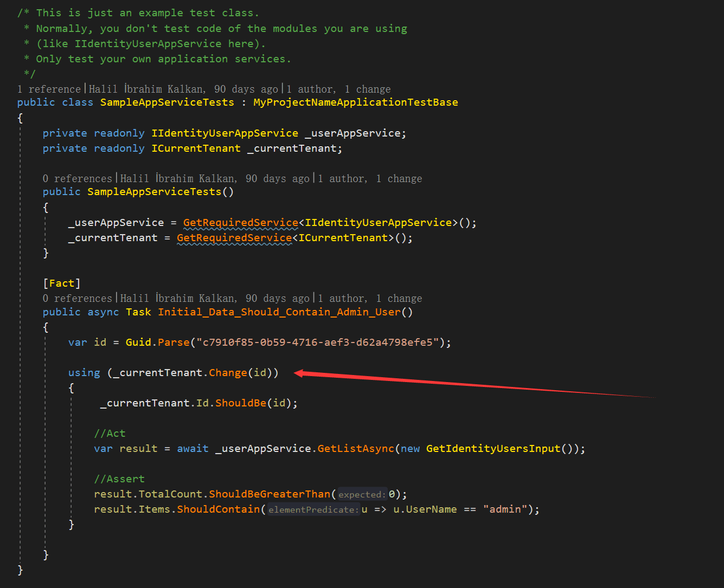The width and height of the screenshot is (724, 588).
Task: Click the ShouldContain assertion call
Action: 218,509
